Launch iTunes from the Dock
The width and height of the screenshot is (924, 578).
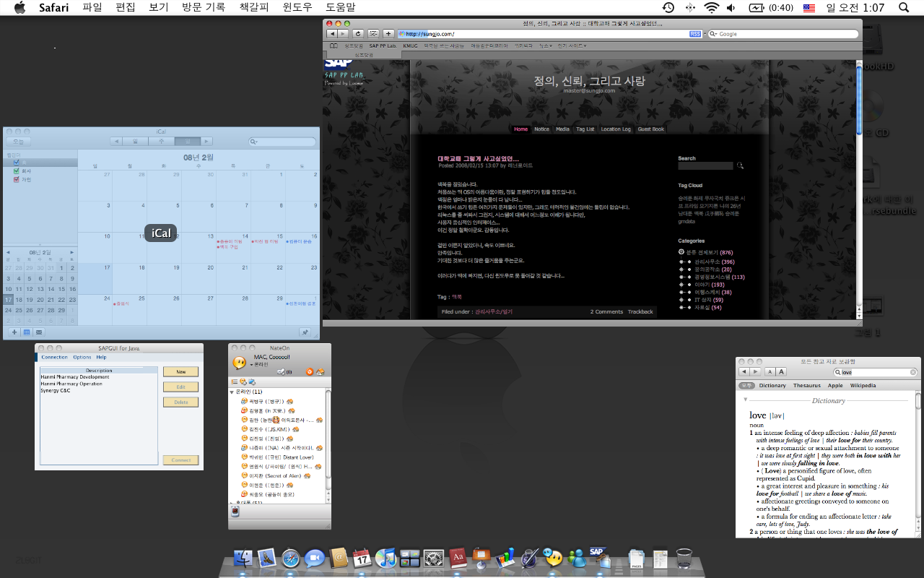pos(386,558)
